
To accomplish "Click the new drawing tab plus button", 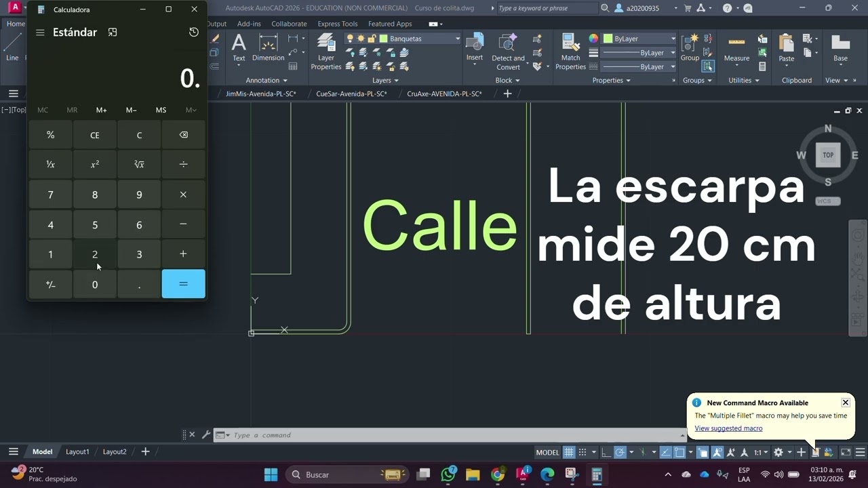I will pyautogui.click(x=507, y=94).
